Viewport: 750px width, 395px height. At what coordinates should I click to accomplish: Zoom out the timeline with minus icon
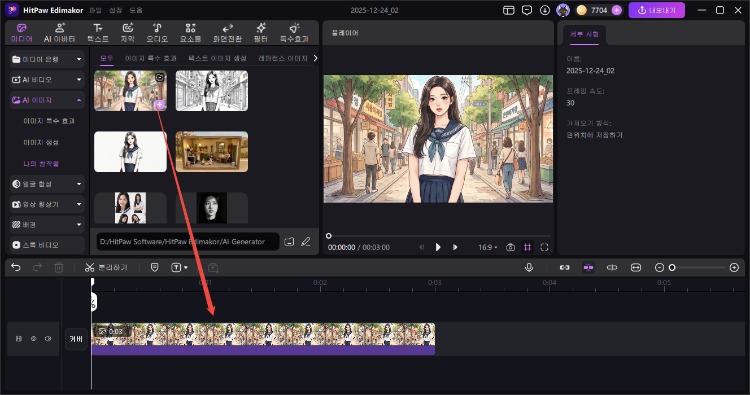pos(659,267)
